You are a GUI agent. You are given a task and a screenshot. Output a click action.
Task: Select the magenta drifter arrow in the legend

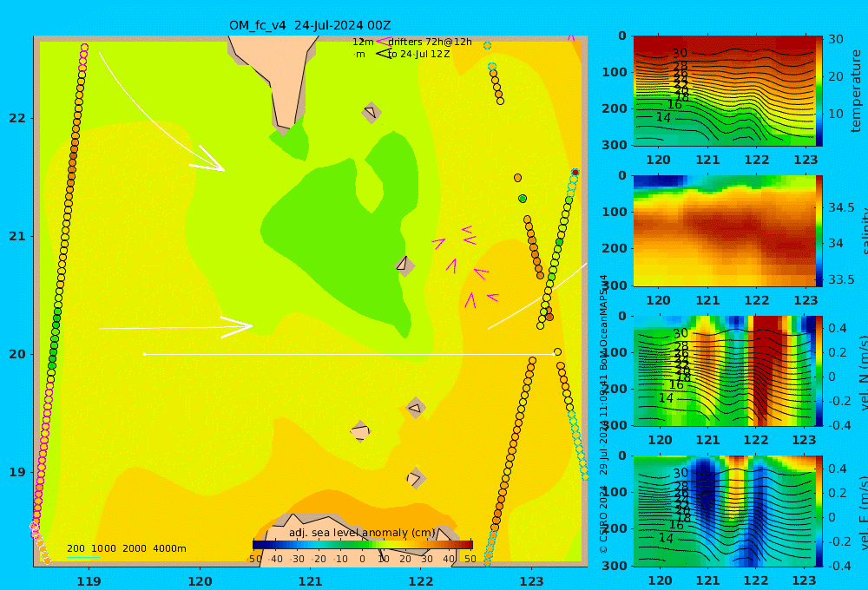(x=383, y=42)
